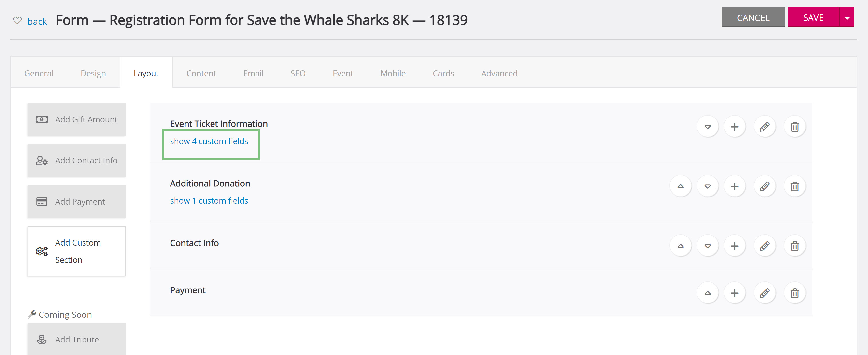The width and height of the screenshot is (868, 355).
Task: Delete the Event Ticket Information section
Action: (795, 127)
